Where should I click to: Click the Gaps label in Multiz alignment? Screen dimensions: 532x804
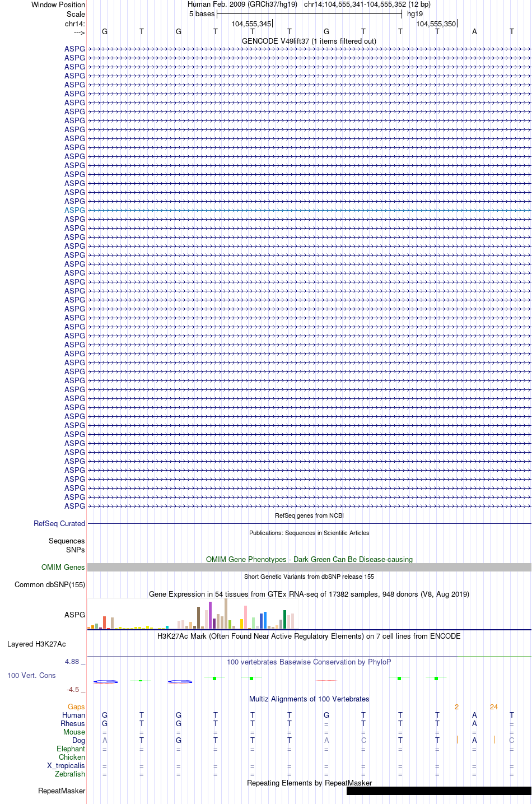point(76,707)
